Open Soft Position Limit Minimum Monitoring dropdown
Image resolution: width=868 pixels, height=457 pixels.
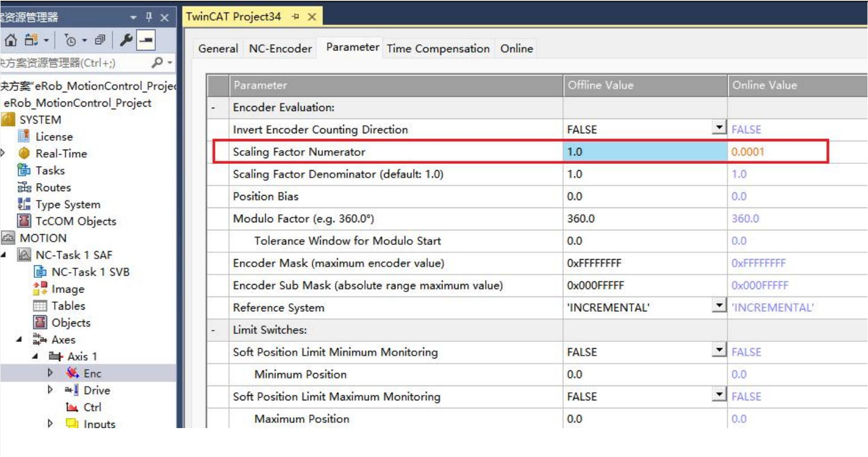point(720,349)
